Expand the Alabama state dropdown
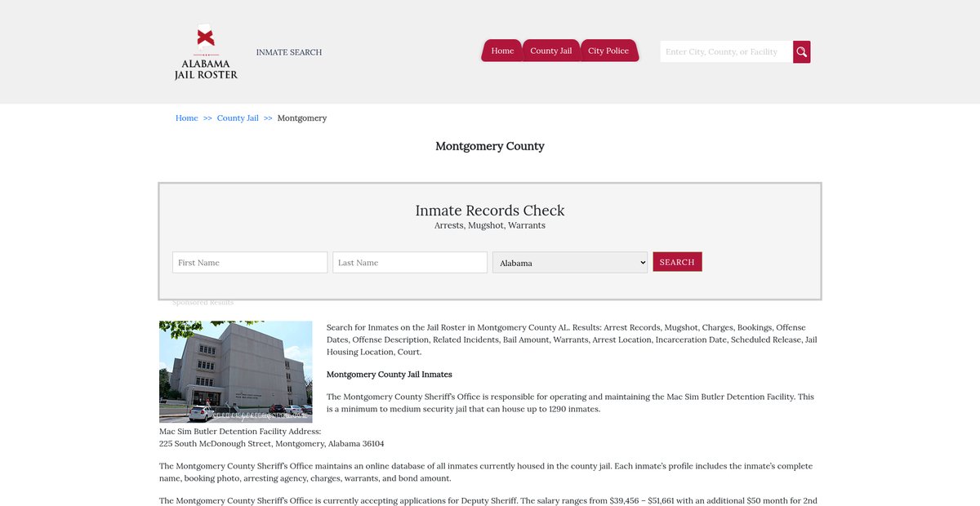Viewport: 980px width, 506px height. coord(570,263)
